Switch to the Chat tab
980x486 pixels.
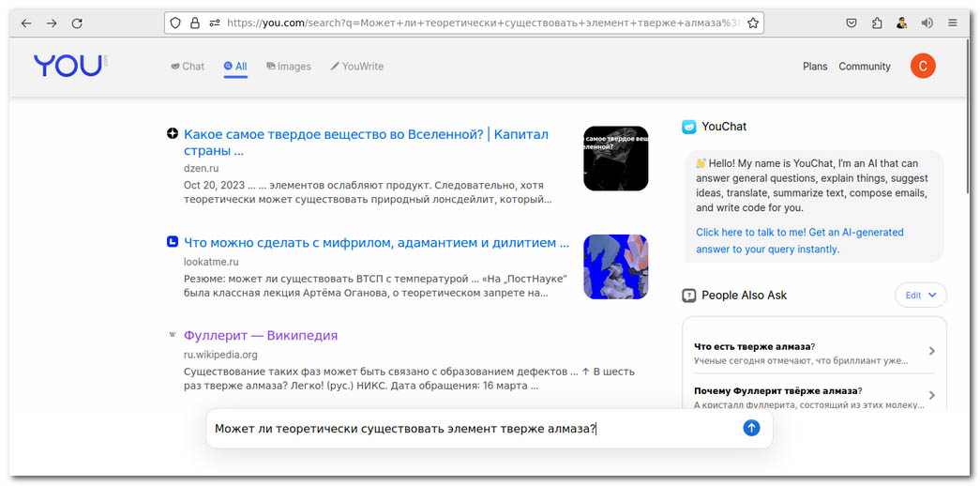[x=188, y=67]
